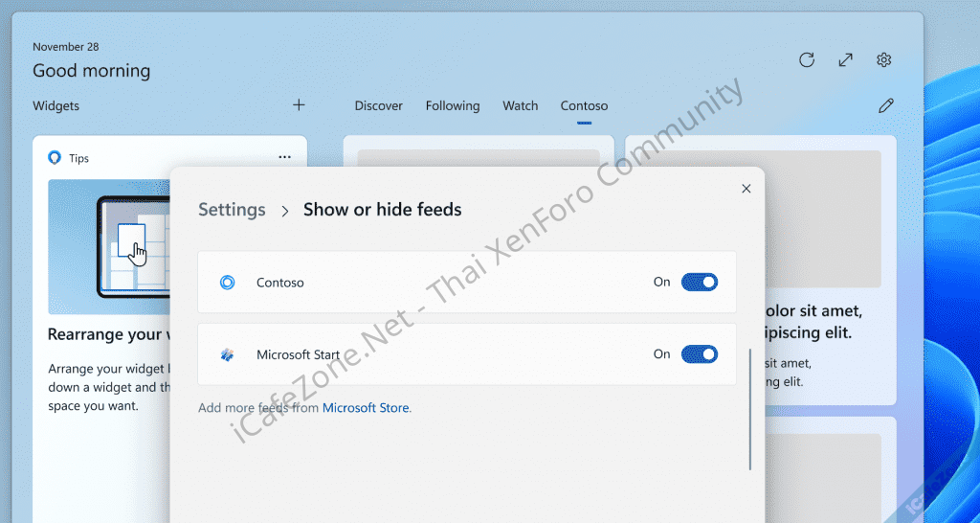Switch to the Discover tab

point(378,106)
